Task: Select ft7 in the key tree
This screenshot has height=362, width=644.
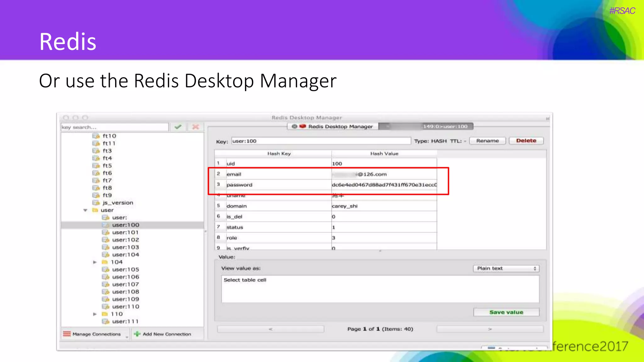Action: (x=107, y=180)
